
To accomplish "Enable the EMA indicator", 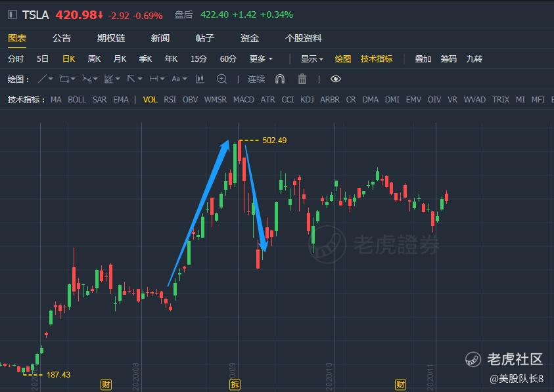I will pyautogui.click(x=121, y=100).
